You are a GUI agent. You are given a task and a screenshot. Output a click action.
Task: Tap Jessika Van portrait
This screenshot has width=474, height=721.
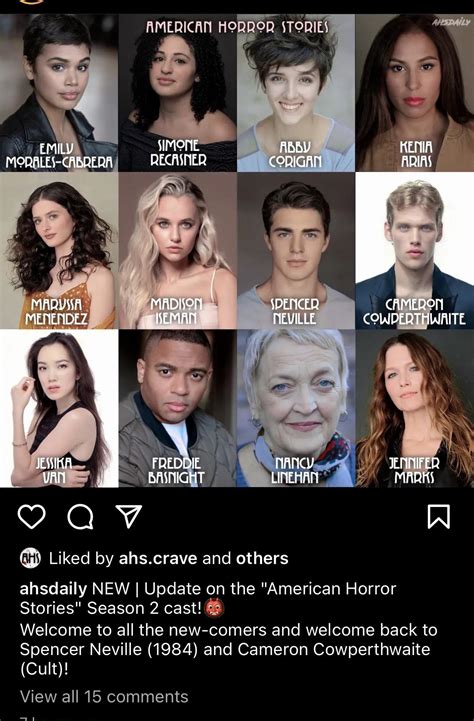pyautogui.click(x=59, y=408)
